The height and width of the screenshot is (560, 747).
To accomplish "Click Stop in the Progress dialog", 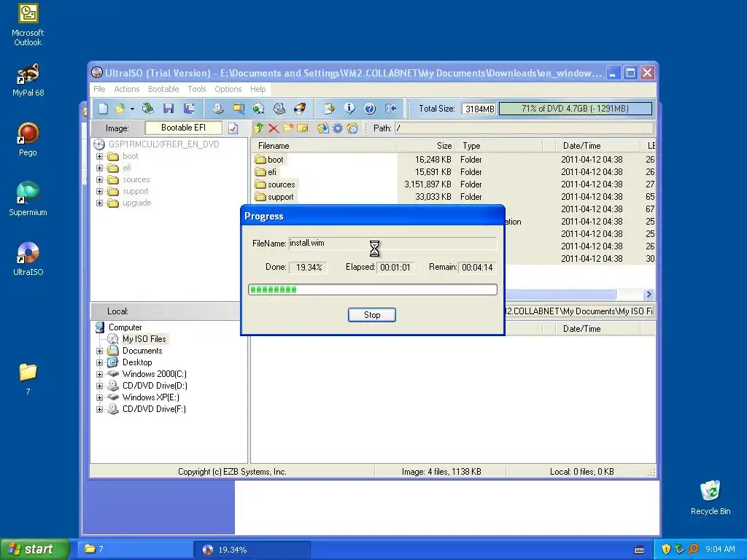I will pyautogui.click(x=371, y=315).
